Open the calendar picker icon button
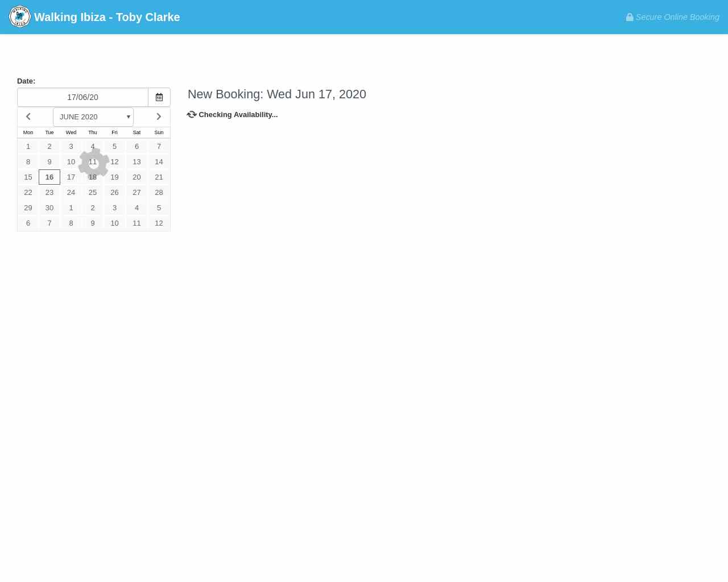 (x=159, y=97)
